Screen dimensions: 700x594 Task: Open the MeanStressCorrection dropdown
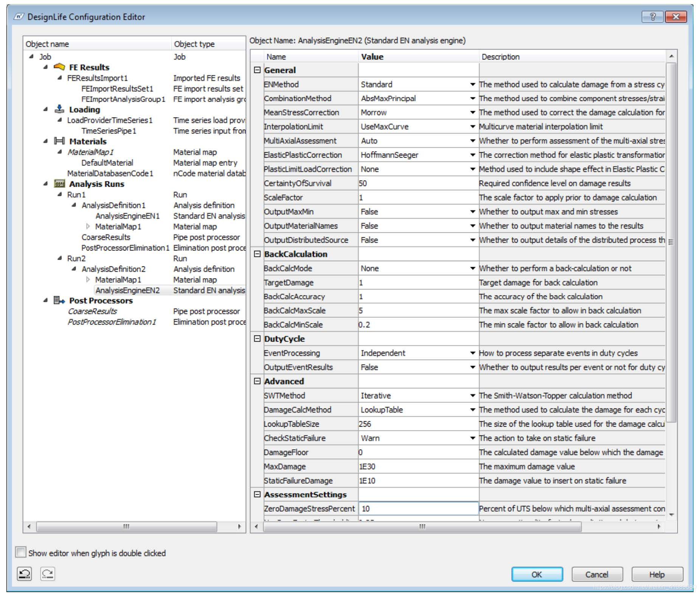coord(473,113)
